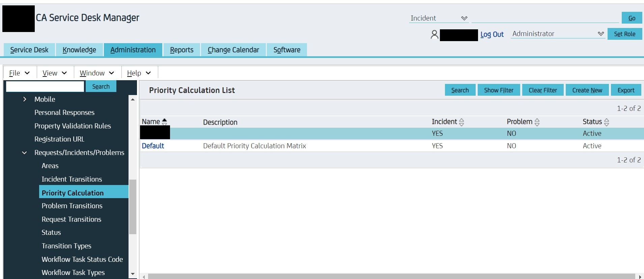Screen dimensions: 644x279
Task: Switch to the Knowledge tab
Action: 79,50
